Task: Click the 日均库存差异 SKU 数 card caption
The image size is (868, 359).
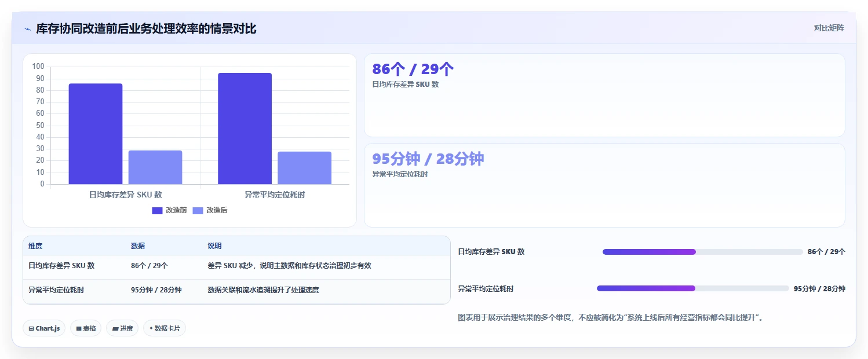Action: coord(406,85)
